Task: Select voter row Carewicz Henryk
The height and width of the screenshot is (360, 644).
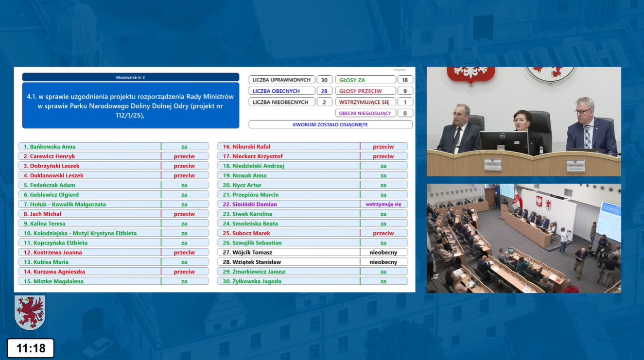Action: point(89,156)
